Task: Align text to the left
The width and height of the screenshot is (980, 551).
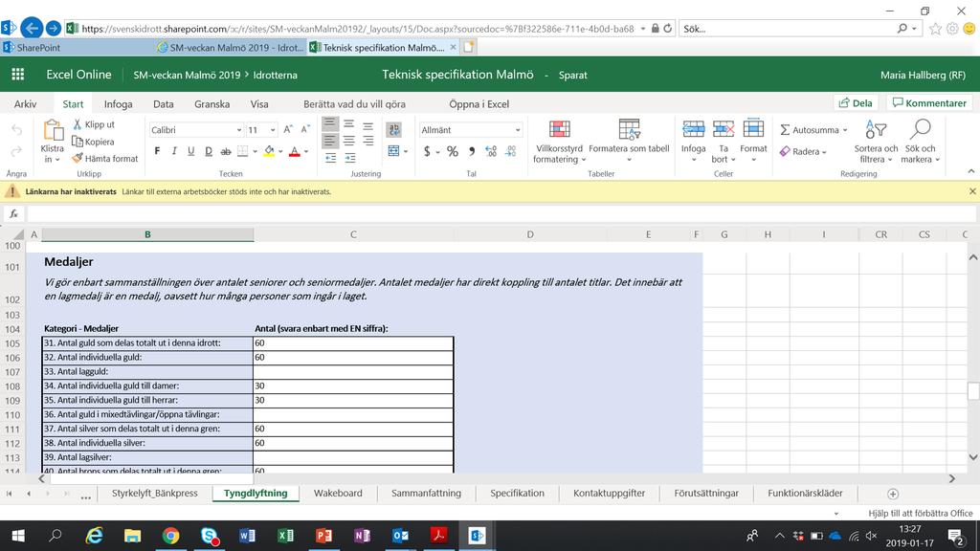Action: (x=330, y=142)
